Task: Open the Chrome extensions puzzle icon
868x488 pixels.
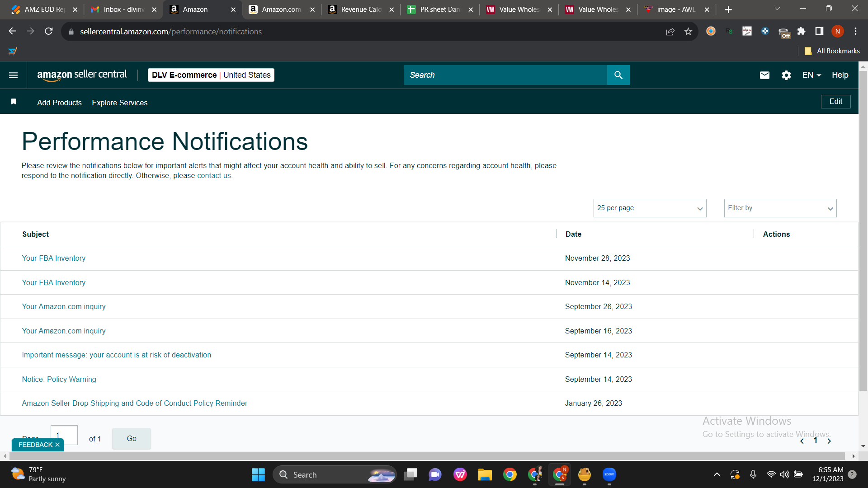Action: point(801,31)
